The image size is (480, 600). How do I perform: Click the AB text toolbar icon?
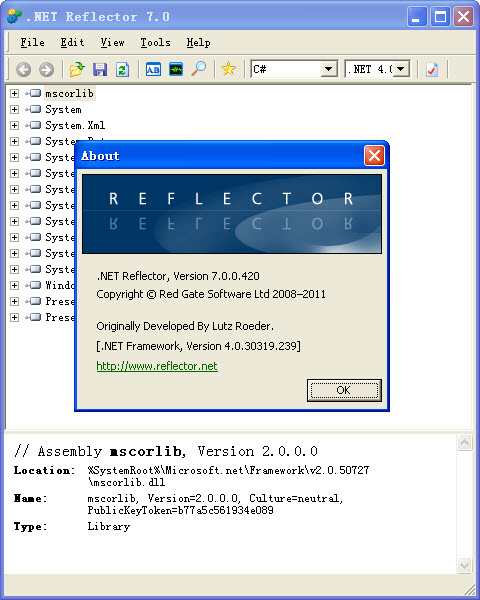[x=153, y=70]
